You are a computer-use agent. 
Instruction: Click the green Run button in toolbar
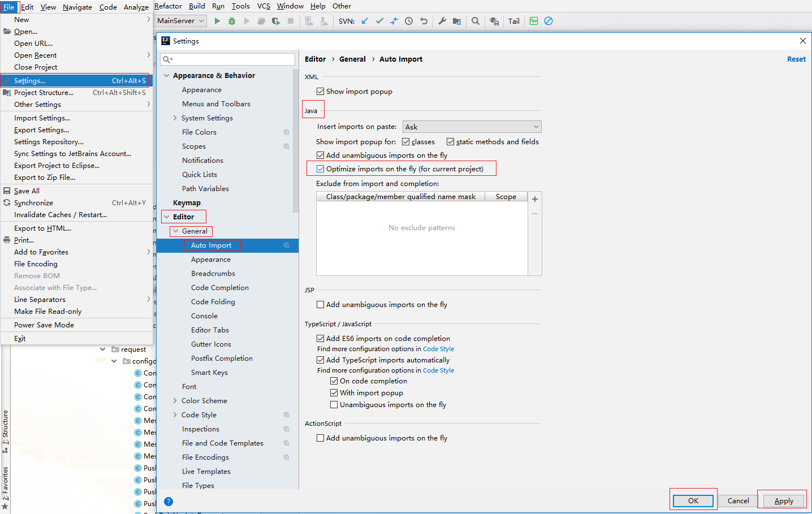coord(217,21)
